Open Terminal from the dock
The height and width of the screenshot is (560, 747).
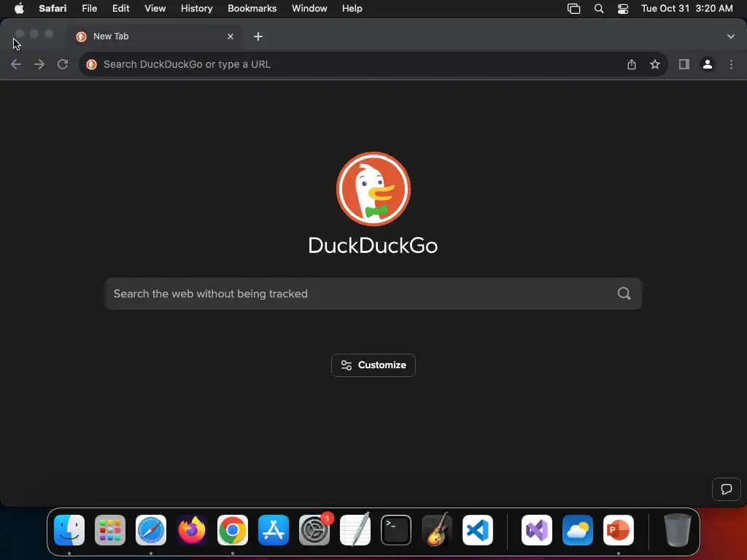(x=396, y=530)
